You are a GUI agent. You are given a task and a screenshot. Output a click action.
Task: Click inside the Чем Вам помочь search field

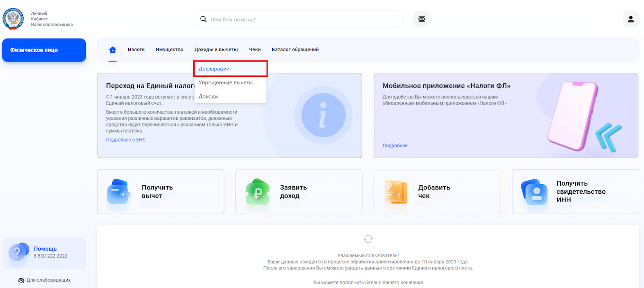coord(298,18)
